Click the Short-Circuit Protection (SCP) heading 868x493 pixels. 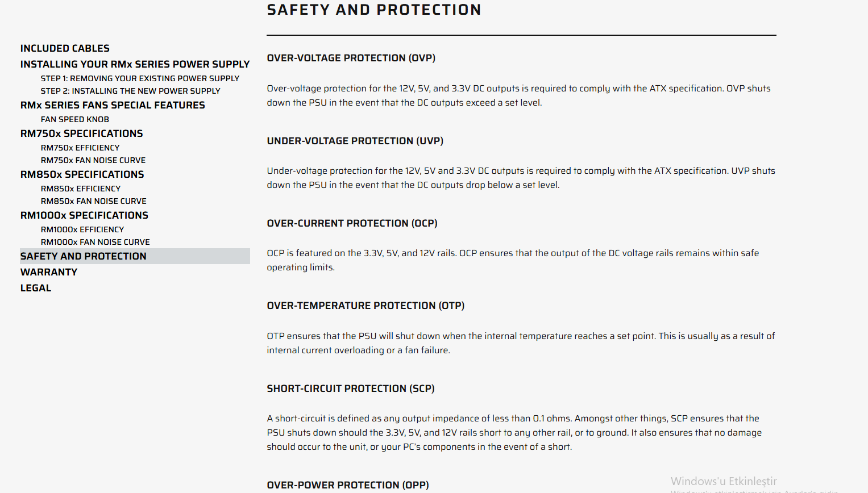pos(351,389)
